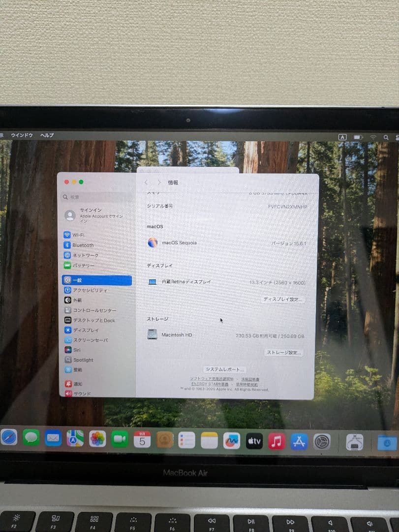
Task: Click the serial number FVFCVN2XMNHP
Action: [287, 206]
